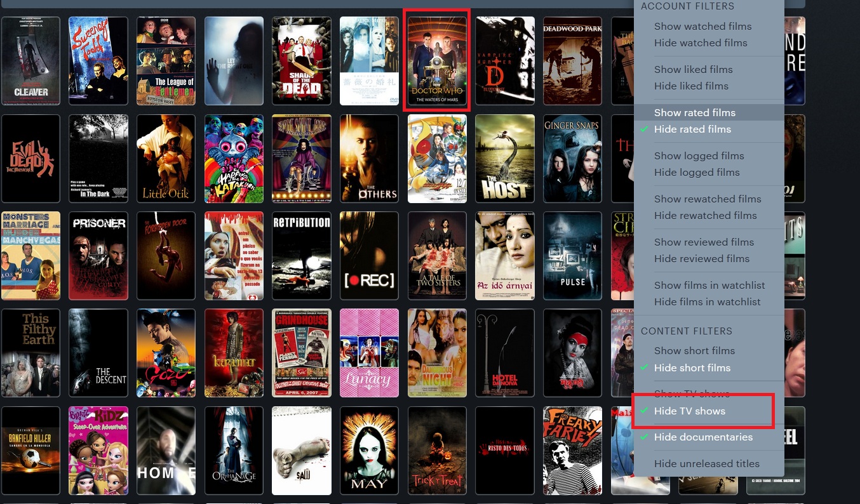860x504 pixels.
Task: Open the Ginger Snaps poster
Action: click(x=572, y=159)
